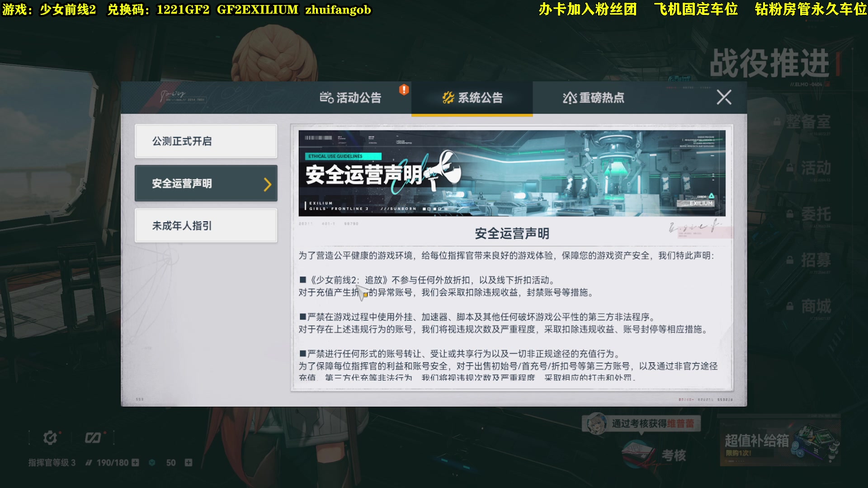
Task: Close the announcement window
Action: 724,98
